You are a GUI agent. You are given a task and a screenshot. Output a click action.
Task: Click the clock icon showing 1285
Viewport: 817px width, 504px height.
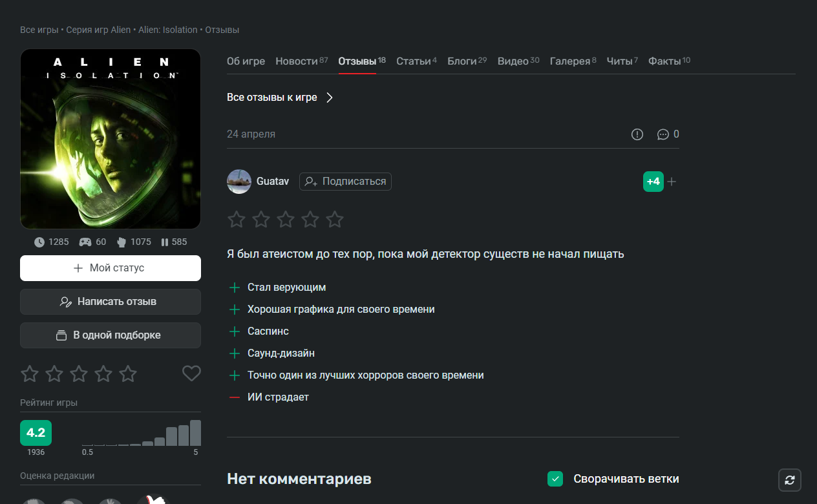39,242
